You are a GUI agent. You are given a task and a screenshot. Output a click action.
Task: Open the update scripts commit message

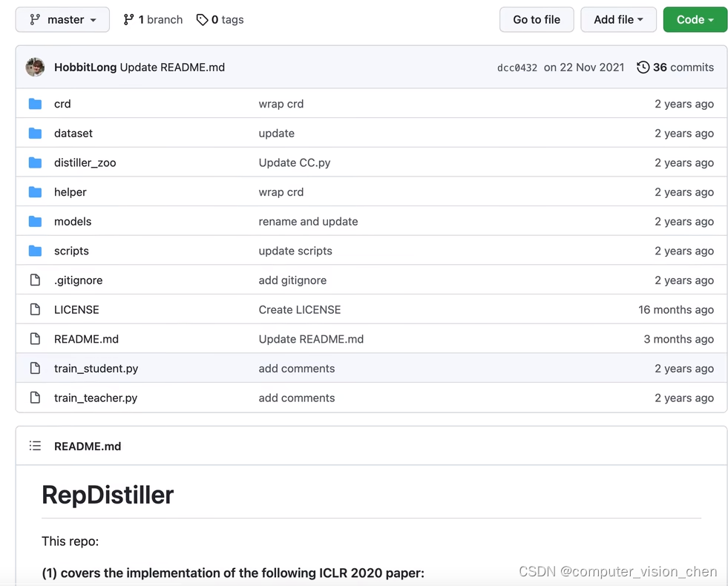(295, 251)
